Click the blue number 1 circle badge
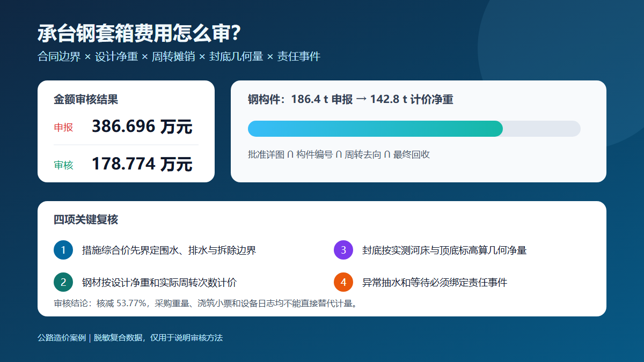 tap(63, 250)
